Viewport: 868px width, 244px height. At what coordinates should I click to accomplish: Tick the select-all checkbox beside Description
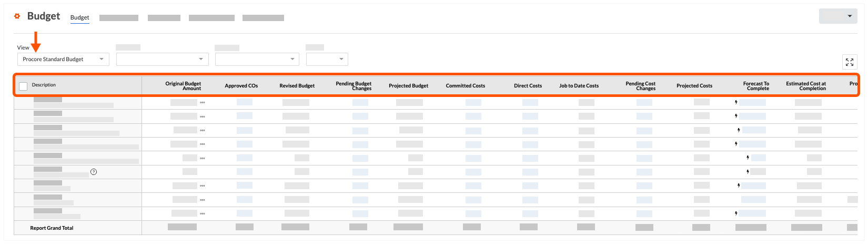coord(23,86)
